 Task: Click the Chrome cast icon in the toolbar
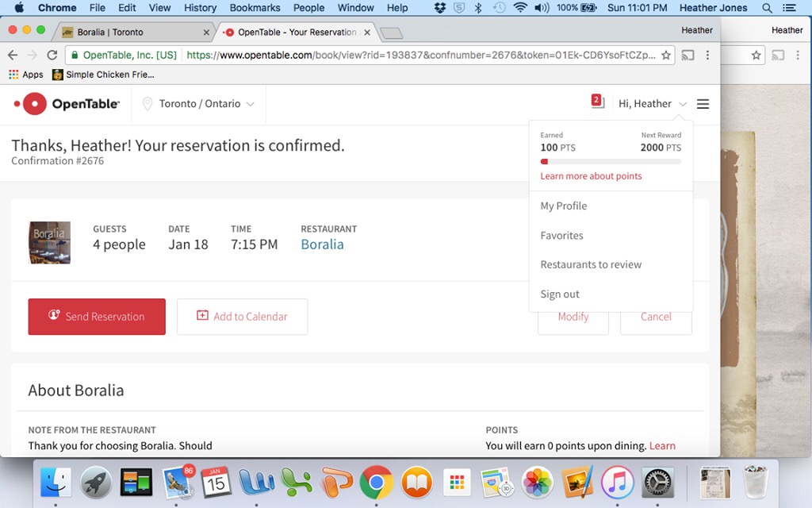click(688, 56)
